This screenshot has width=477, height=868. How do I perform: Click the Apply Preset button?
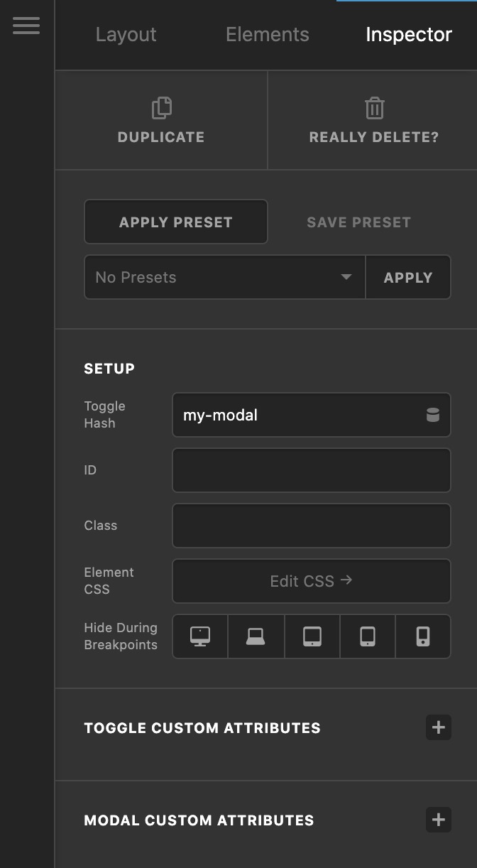click(x=176, y=222)
